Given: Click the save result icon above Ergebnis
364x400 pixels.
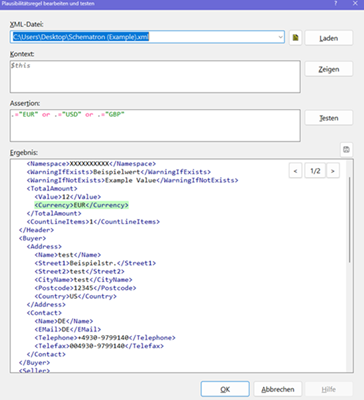Looking at the screenshot, I should pos(346,150).
